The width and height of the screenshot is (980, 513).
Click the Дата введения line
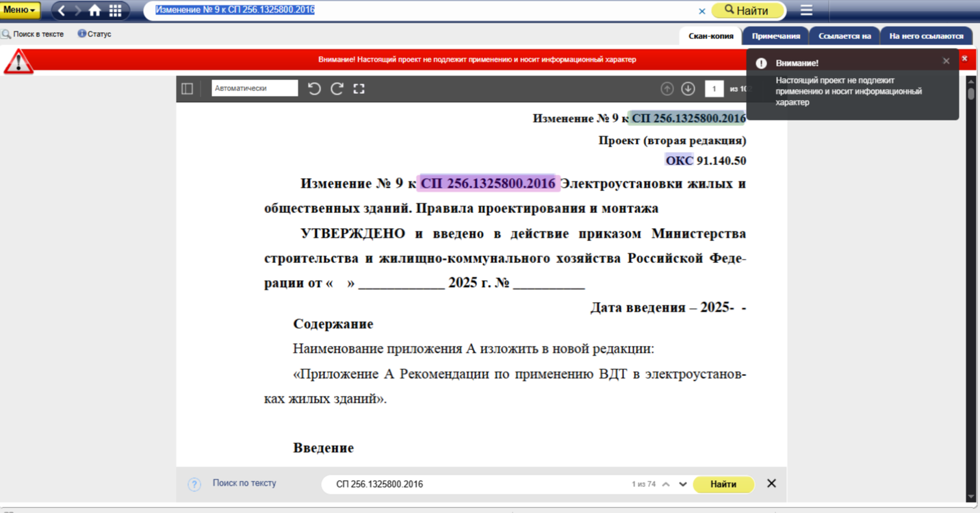(x=668, y=308)
